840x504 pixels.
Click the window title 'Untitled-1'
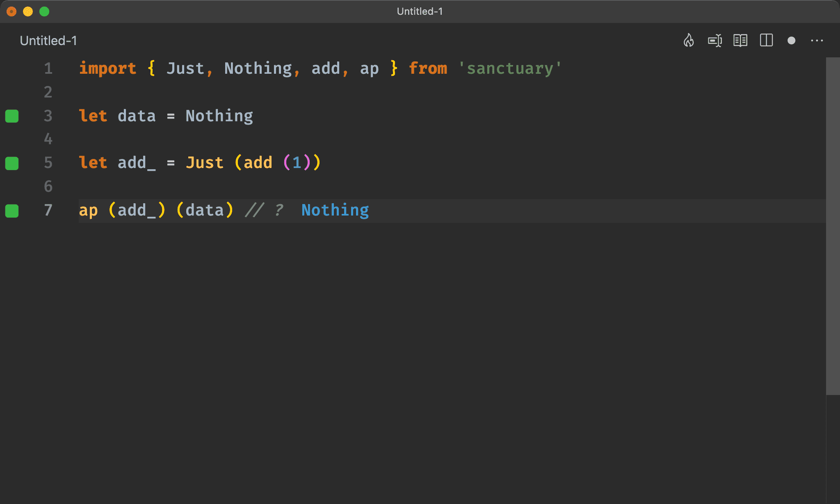click(x=420, y=11)
